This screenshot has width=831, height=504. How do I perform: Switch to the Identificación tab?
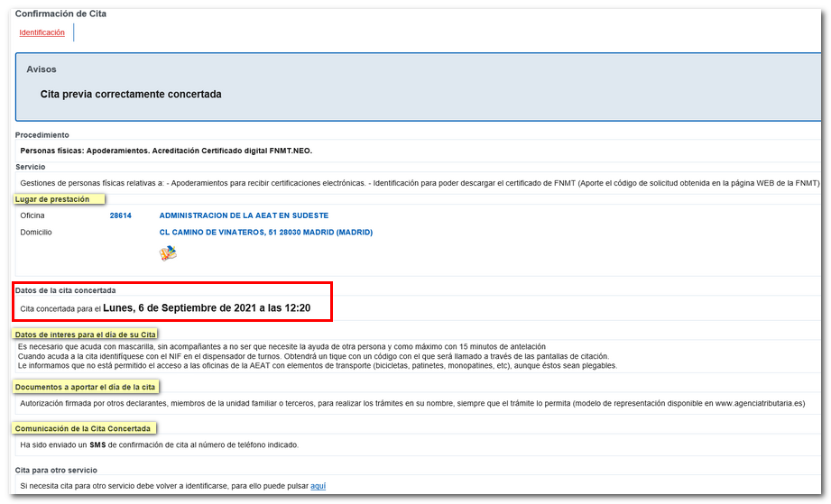pos(42,32)
